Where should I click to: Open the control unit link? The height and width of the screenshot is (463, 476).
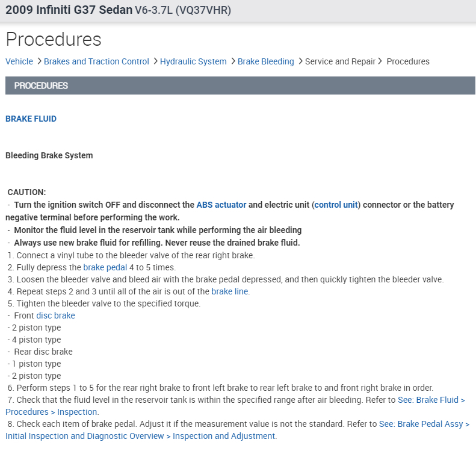click(x=336, y=205)
